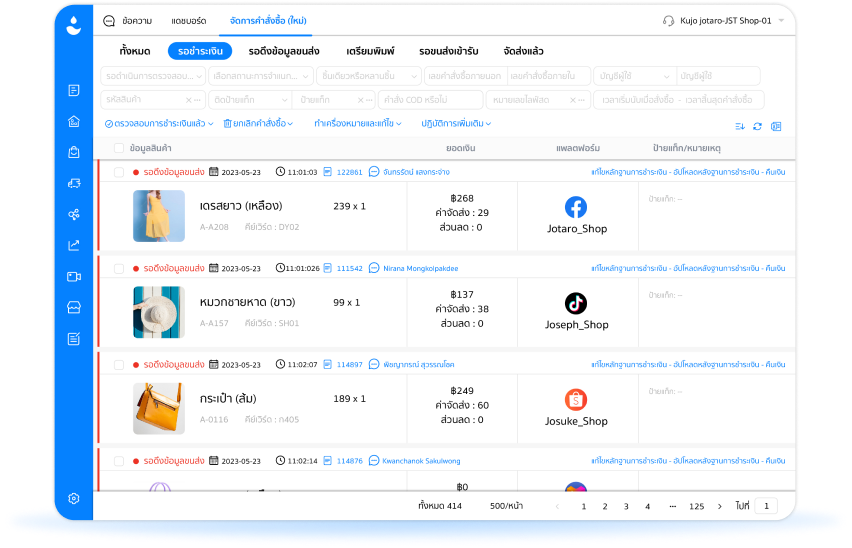Select the ทั้งหมด order status tab
Viewport: 852px width, 548px height.
pyautogui.click(x=135, y=51)
